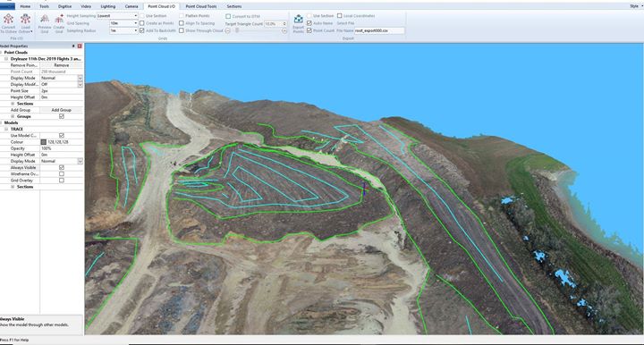Image resolution: width=644 pixels, height=345 pixels.
Task: Enable the Align To Spacing checkbox
Action: click(x=181, y=23)
